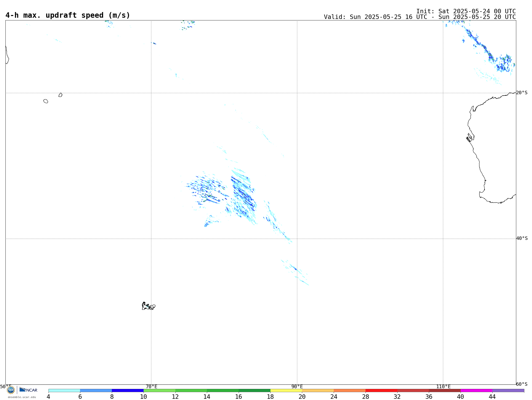Screen dimensions: 532x400
Task: Click the '4-h max. updraft speed (m/s)' title
Action: [68, 15]
